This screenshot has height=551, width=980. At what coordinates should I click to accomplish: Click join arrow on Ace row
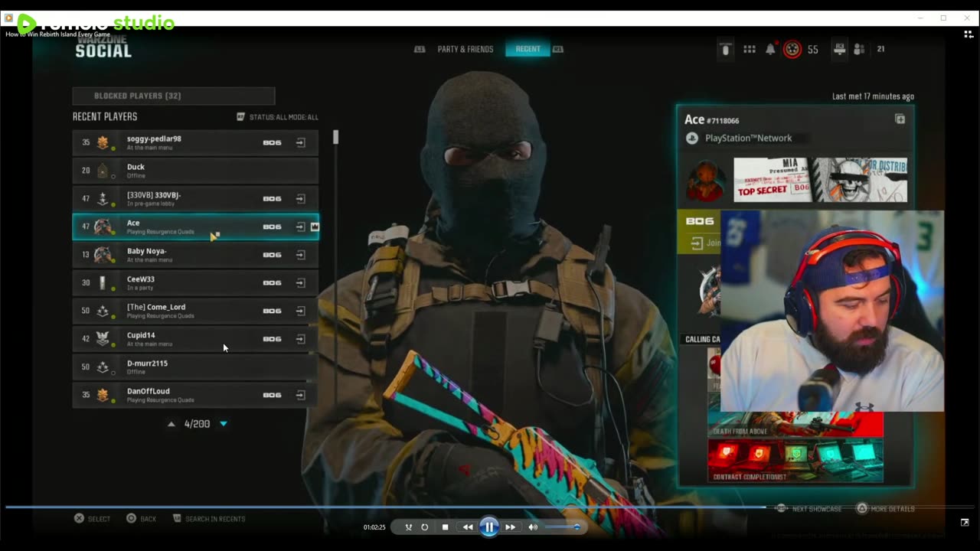coord(300,227)
